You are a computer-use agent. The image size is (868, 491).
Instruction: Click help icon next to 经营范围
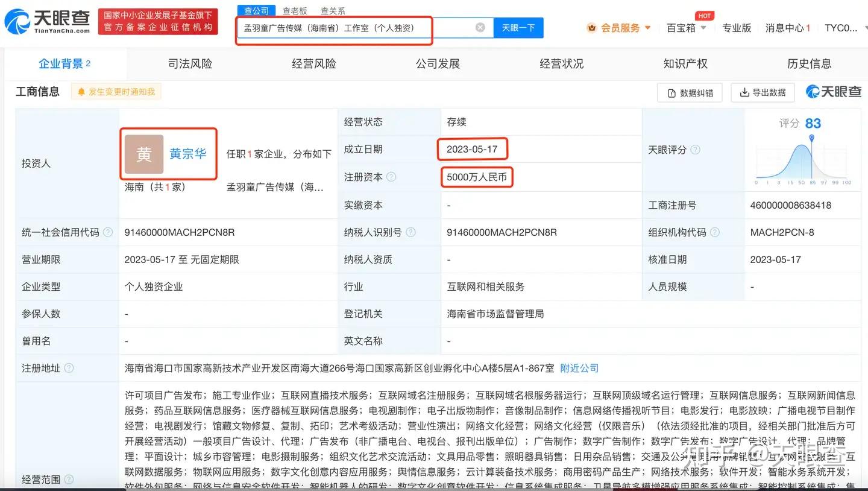[69, 480]
